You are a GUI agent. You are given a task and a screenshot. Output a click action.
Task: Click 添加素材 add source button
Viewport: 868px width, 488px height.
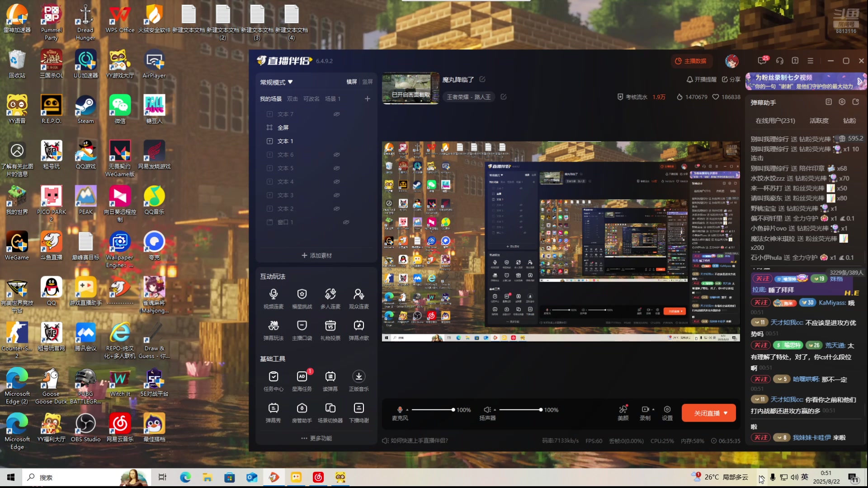316,256
